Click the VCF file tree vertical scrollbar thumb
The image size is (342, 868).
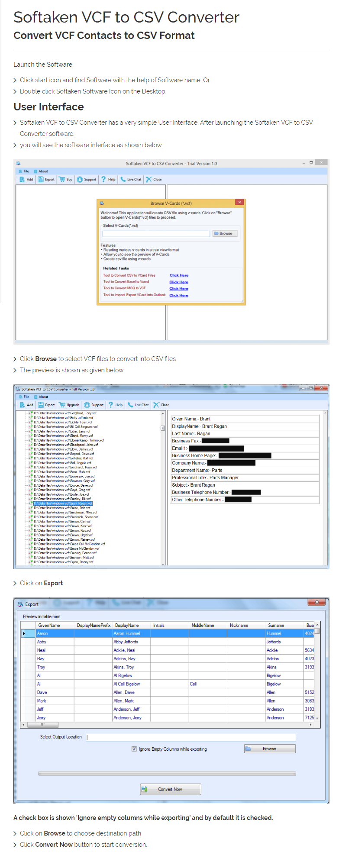(163, 428)
